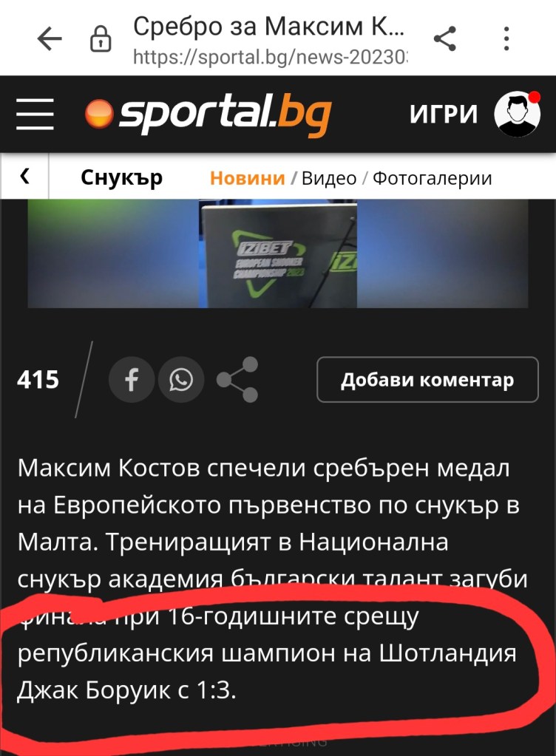This screenshot has height=756, width=556.
Task: Click the Добави коментар button
Action: 427,379
